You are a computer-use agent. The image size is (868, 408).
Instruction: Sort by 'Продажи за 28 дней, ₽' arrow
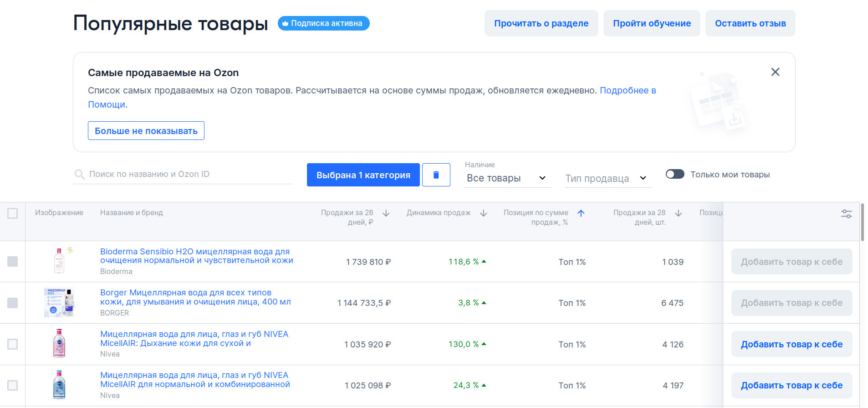[x=386, y=213]
